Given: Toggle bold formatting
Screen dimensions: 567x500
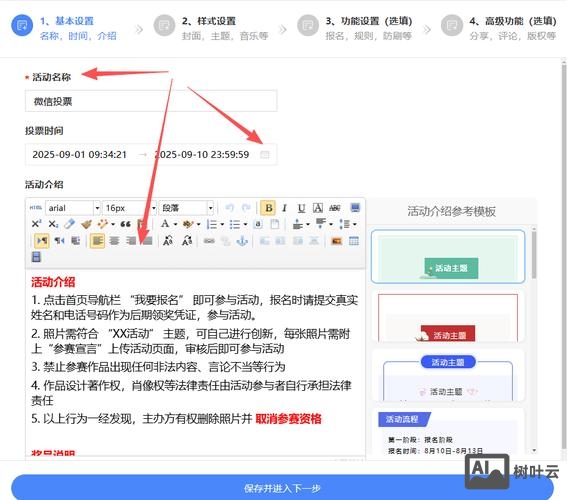Looking at the screenshot, I should (268, 208).
